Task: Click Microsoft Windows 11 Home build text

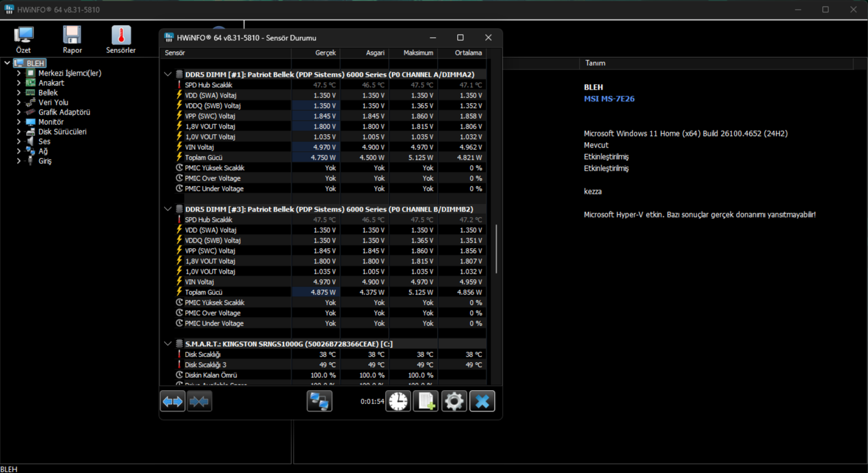Action: pos(686,133)
